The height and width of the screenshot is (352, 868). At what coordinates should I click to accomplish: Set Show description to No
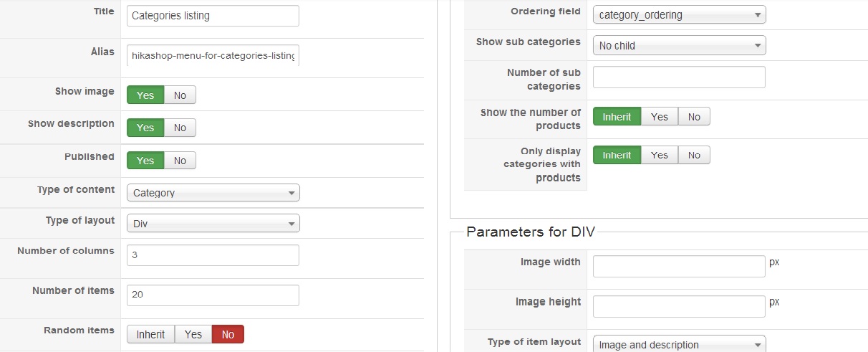point(180,128)
